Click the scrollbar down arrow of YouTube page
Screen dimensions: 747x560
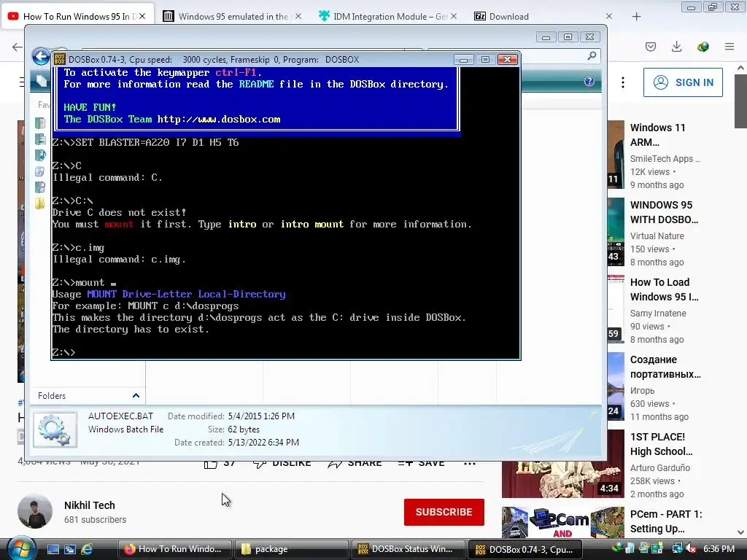(x=740, y=532)
